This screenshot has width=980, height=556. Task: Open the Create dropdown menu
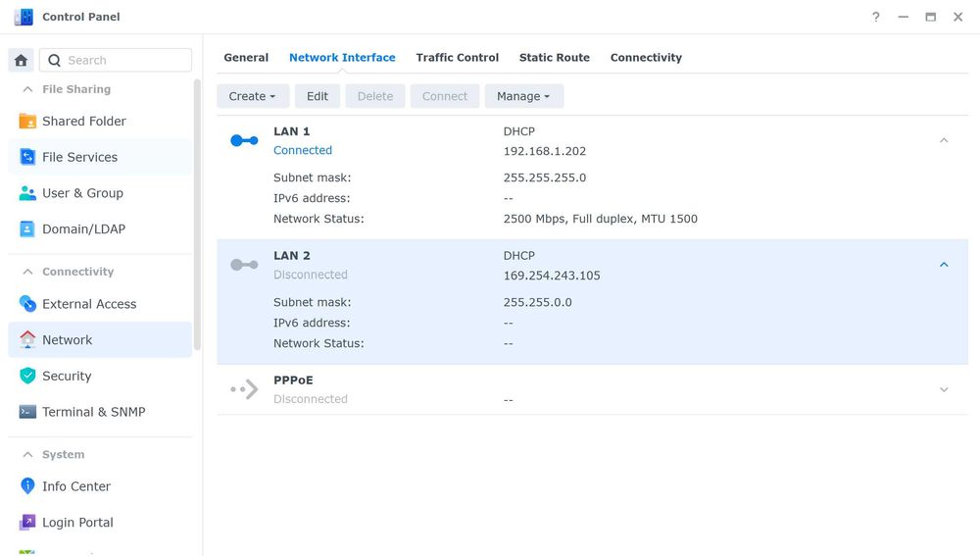(x=253, y=96)
